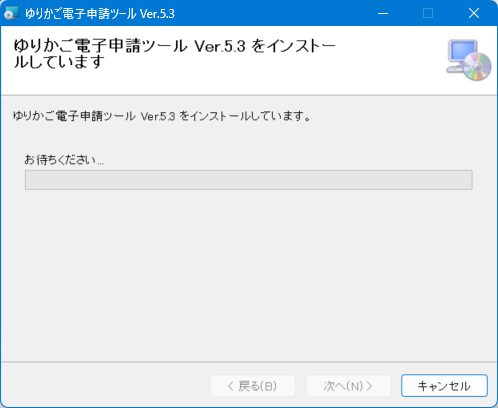Click the お待ちください... label
This screenshot has height=408, width=498.
click(64, 160)
